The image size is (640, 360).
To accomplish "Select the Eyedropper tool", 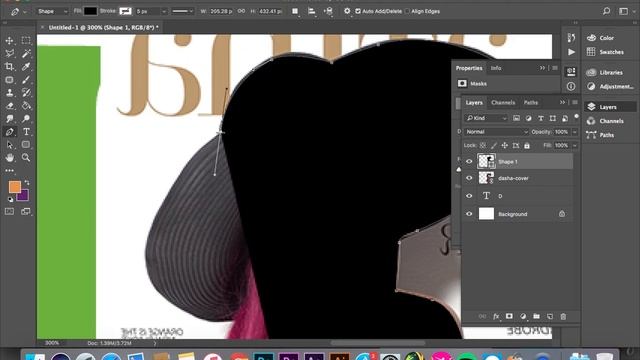I will coord(26,67).
